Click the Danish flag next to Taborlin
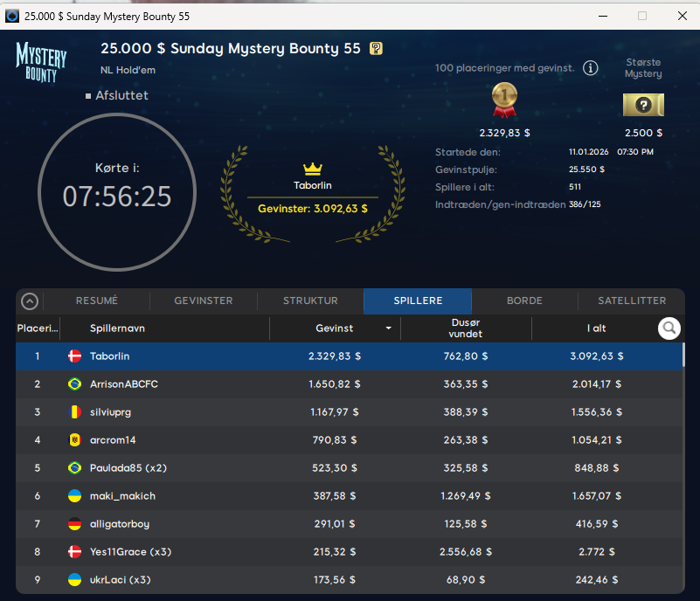The image size is (700, 601). click(x=74, y=356)
